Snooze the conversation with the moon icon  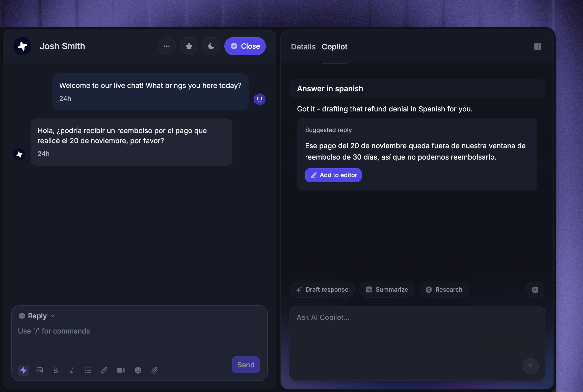(x=211, y=46)
